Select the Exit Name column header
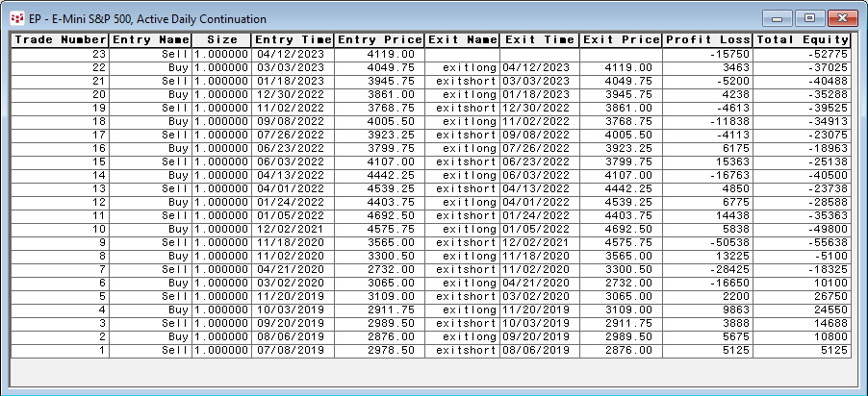Image resolution: width=868 pixels, height=396 pixels. coord(462,40)
